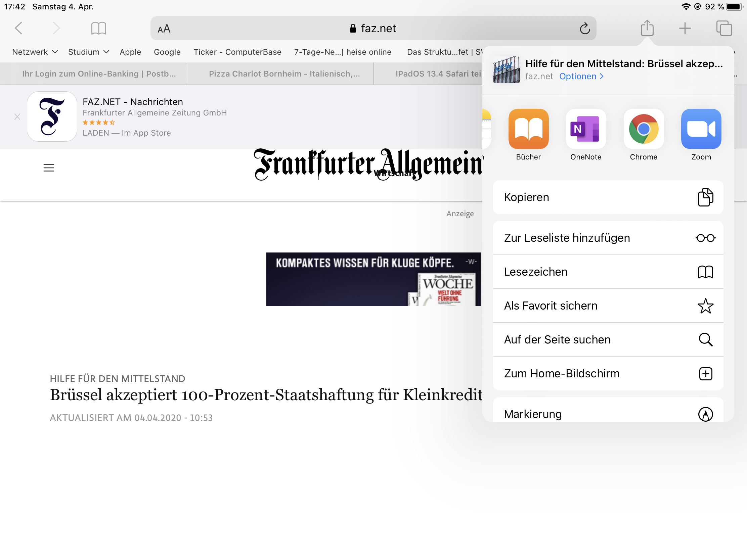
Task: Switch to Pizza Charlot Bornheim tab
Action: [x=284, y=74]
